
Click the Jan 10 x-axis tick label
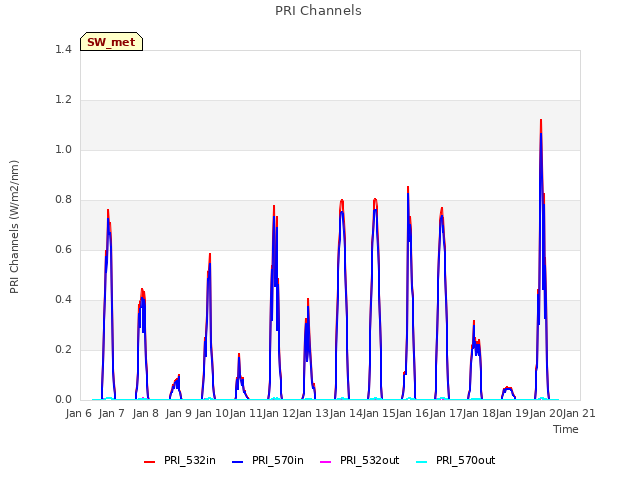coord(212,413)
